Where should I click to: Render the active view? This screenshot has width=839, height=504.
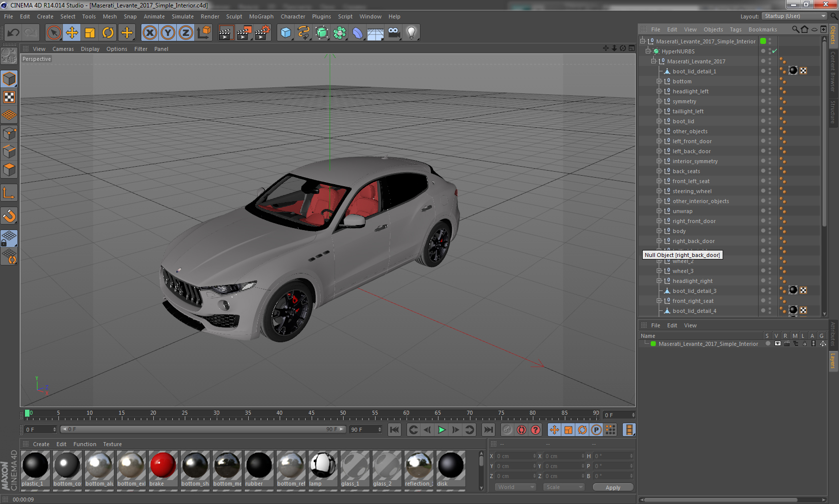point(226,33)
